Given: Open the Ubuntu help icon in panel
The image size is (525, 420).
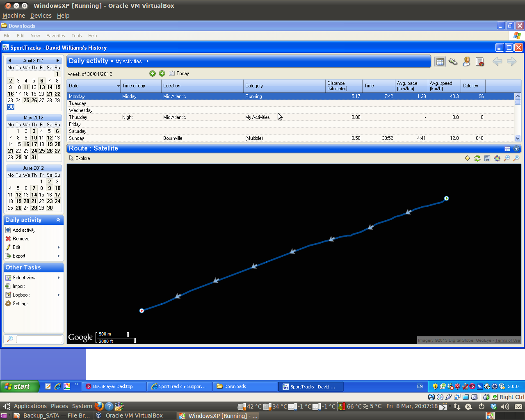Looking at the screenshot, I should pyautogui.click(x=109, y=406).
